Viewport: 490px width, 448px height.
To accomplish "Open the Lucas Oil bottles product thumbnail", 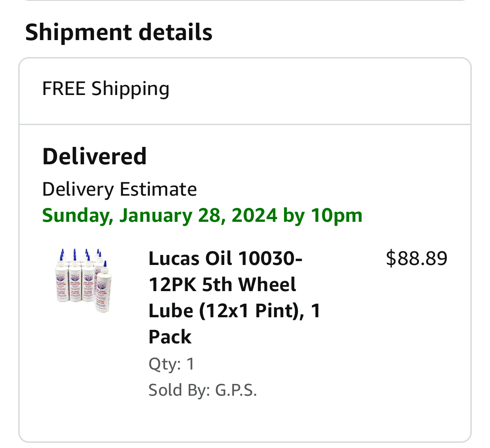I will (83, 281).
